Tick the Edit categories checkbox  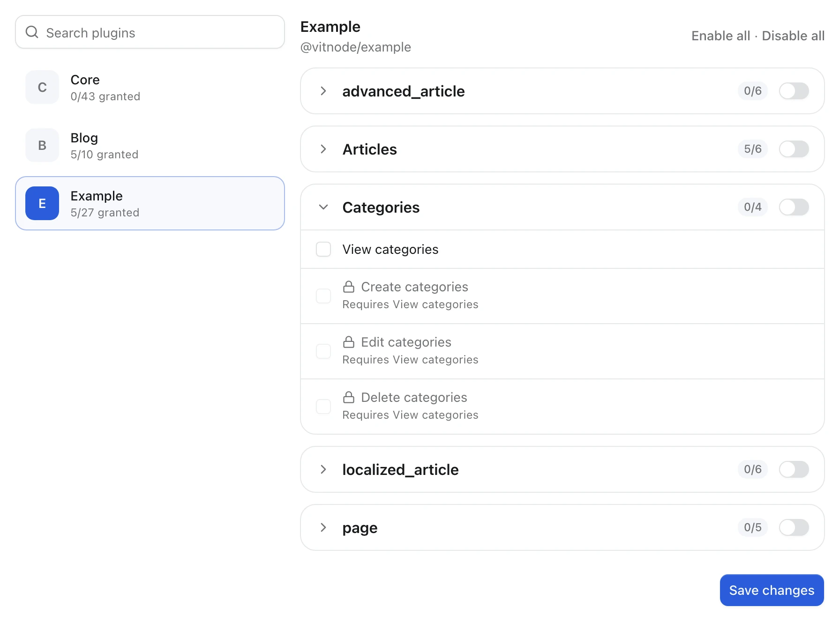coord(323,351)
